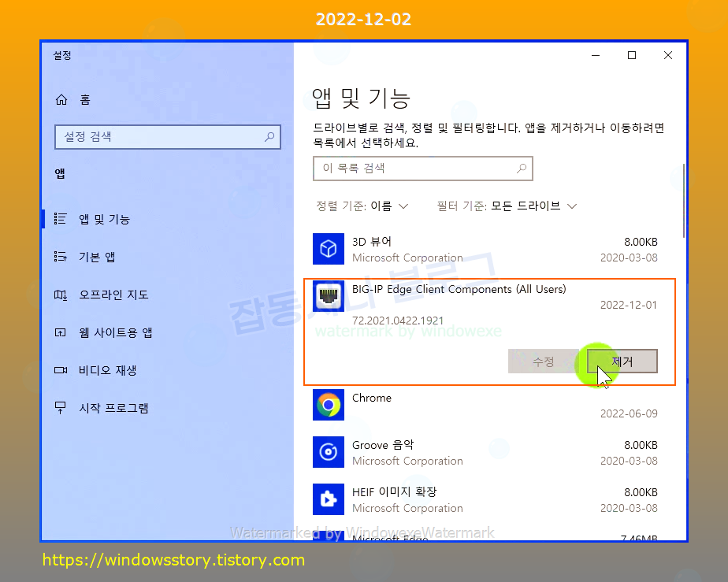
Task: Click Chrome's 2022-06-09 install date
Action: coord(629,413)
